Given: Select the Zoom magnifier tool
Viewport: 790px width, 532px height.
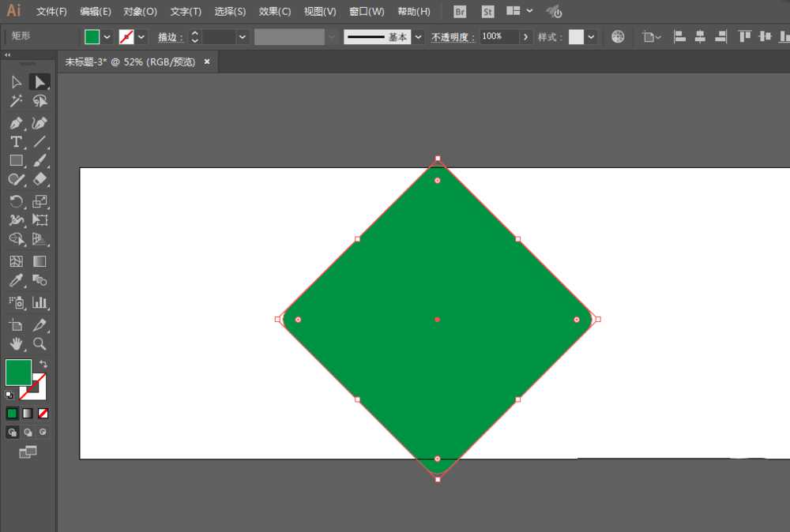Looking at the screenshot, I should [x=39, y=344].
